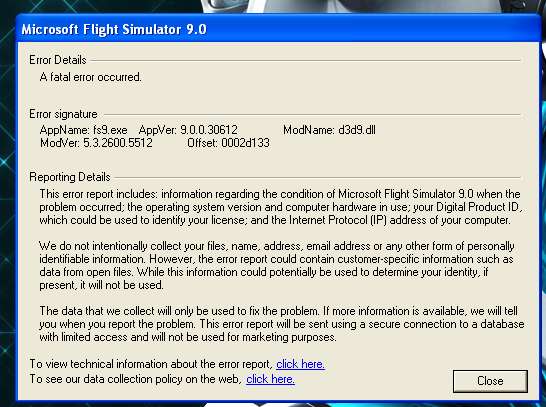This screenshot has height=407, width=546.
Task: Click the ModVer: 5.3.2600.5512 value
Action: coord(96,143)
